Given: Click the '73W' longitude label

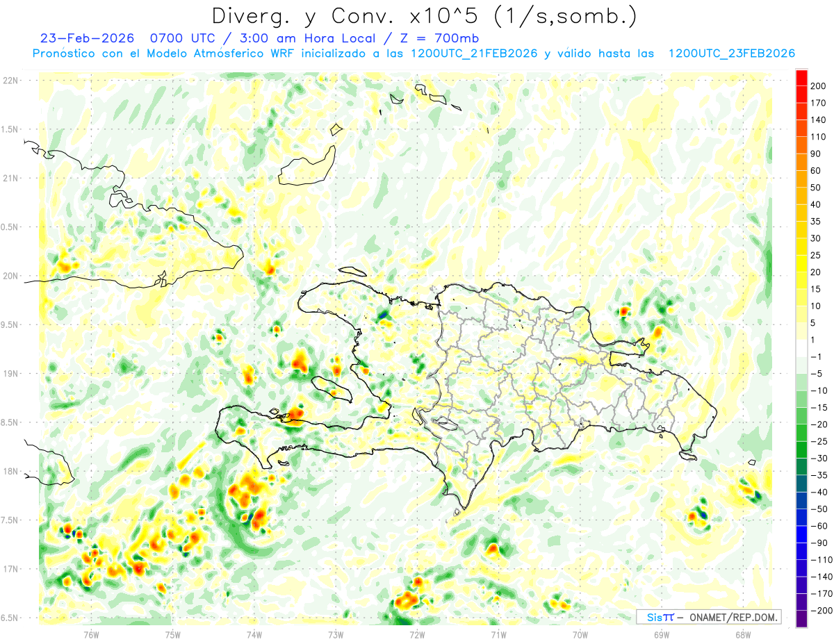Looking at the screenshot, I should [335, 634].
